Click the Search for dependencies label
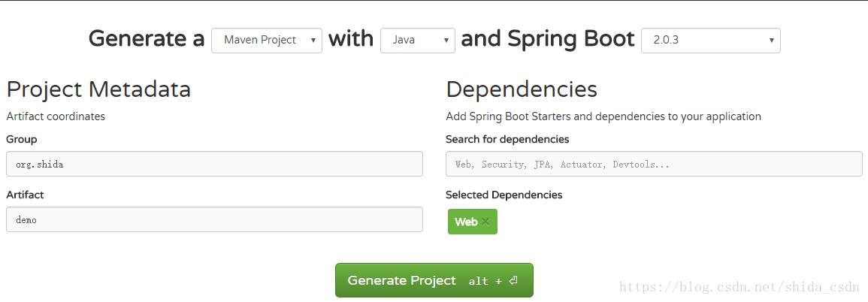 click(507, 140)
